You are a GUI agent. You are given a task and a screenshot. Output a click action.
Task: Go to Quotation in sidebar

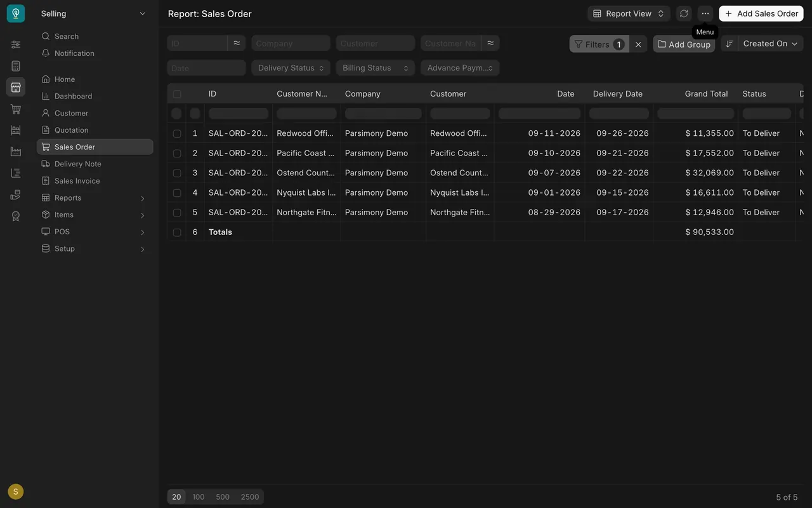tap(95, 130)
